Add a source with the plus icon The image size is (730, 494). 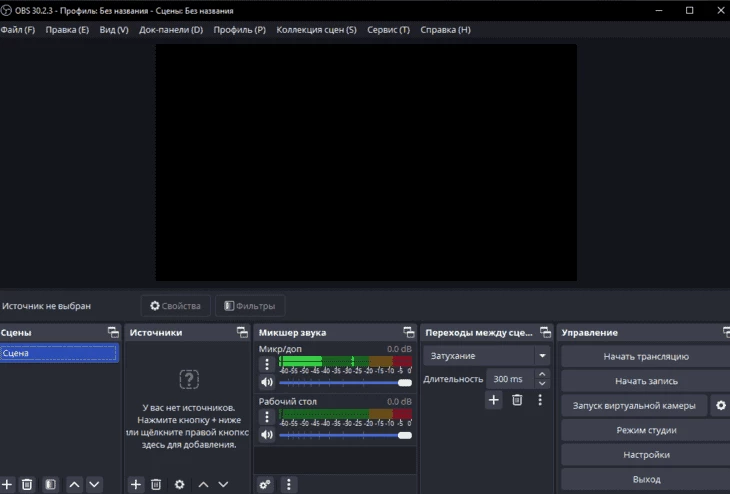tap(136, 484)
